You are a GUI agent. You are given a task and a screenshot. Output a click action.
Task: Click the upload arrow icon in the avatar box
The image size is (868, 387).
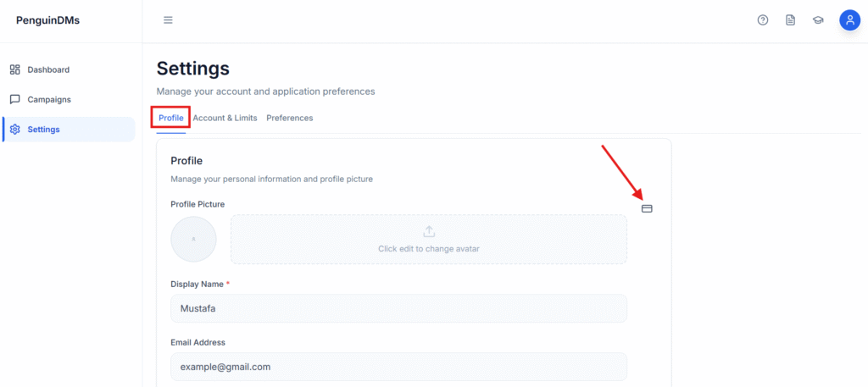(429, 231)
